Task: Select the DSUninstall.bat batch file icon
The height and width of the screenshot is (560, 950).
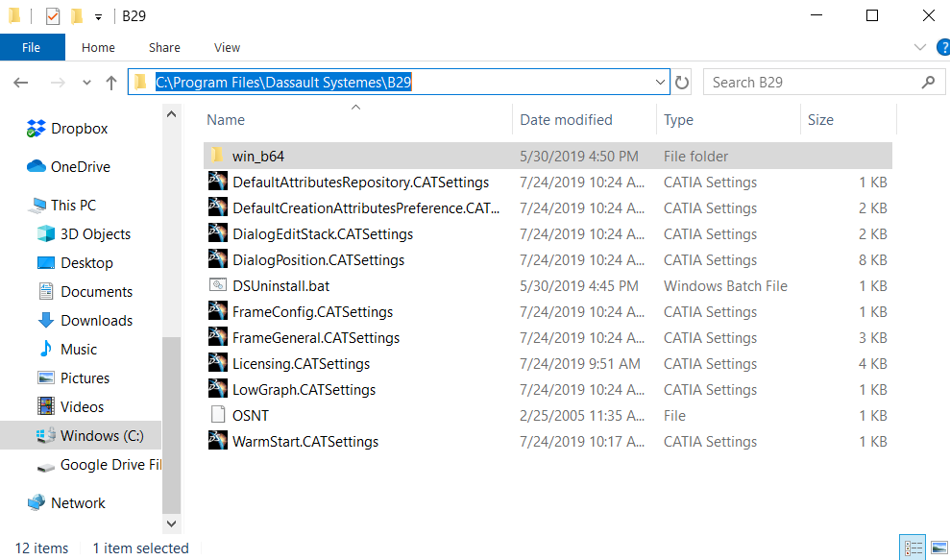Action: pyautogui.click(x=217, y=285)
